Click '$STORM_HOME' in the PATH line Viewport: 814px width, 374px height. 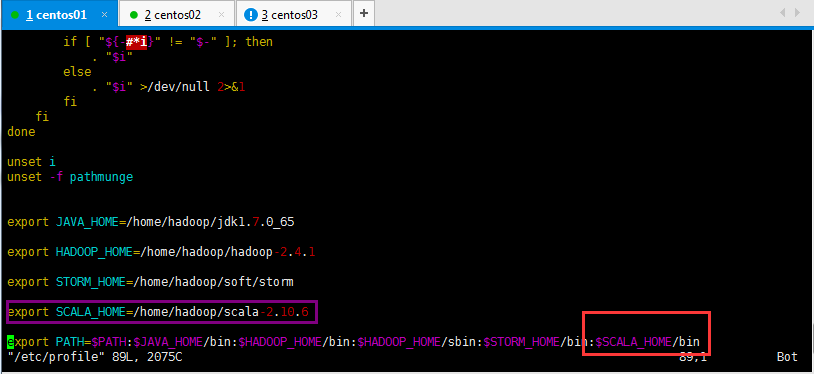pyautogui.click(x=522, y=342)
